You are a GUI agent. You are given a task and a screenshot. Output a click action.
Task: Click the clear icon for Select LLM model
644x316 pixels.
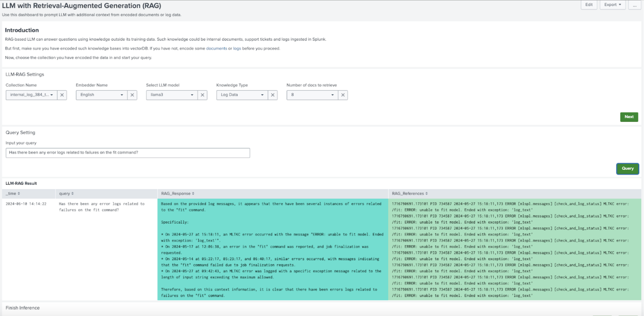point(202,95)
